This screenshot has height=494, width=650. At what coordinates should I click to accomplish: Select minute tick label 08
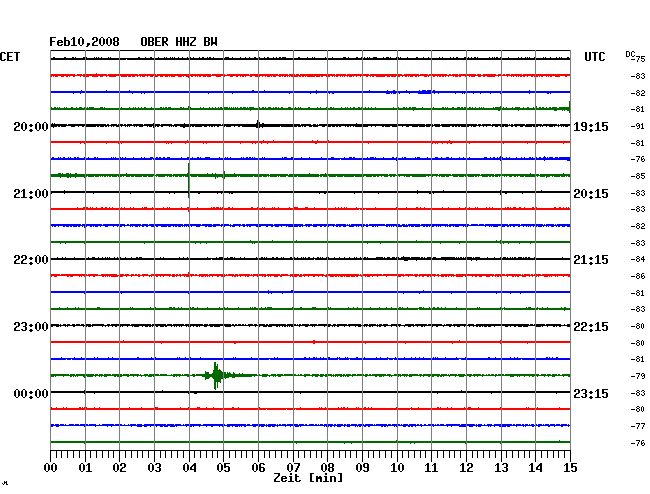[x=327, y=468]
